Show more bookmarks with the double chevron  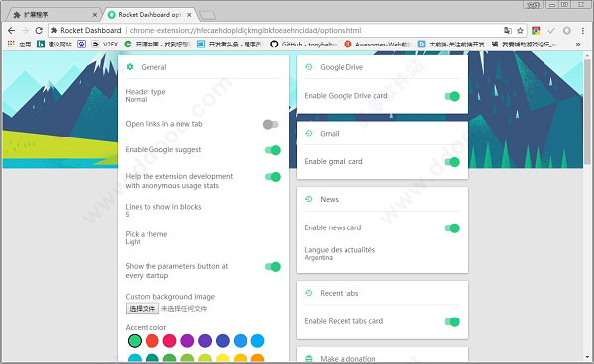(578, 44)
